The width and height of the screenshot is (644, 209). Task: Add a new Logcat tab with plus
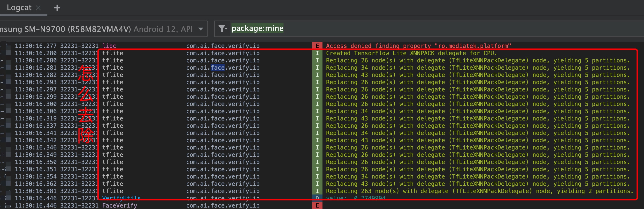click(57, 8)
